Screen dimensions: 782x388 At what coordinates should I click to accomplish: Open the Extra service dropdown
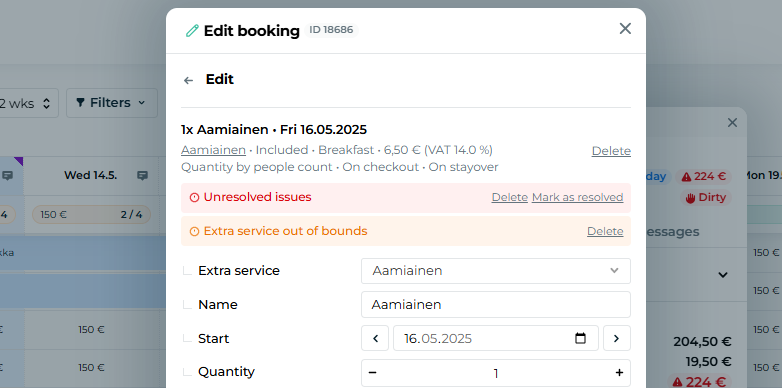496,271
